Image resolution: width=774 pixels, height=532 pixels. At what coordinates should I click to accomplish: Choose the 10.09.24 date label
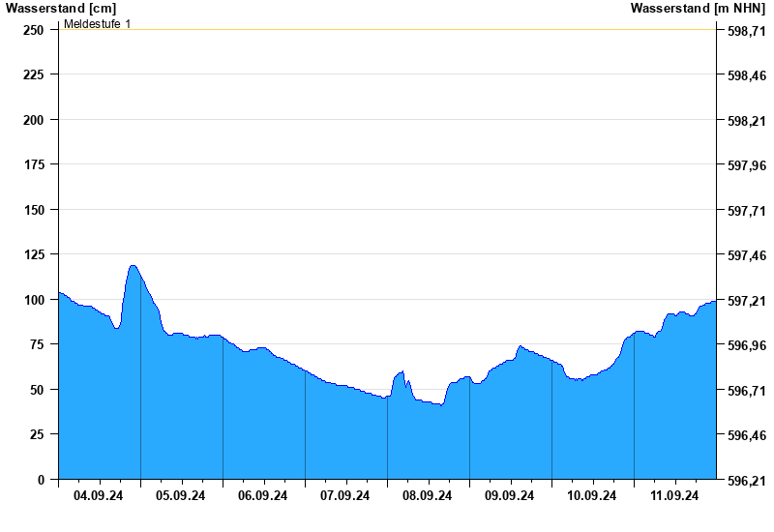592,496
